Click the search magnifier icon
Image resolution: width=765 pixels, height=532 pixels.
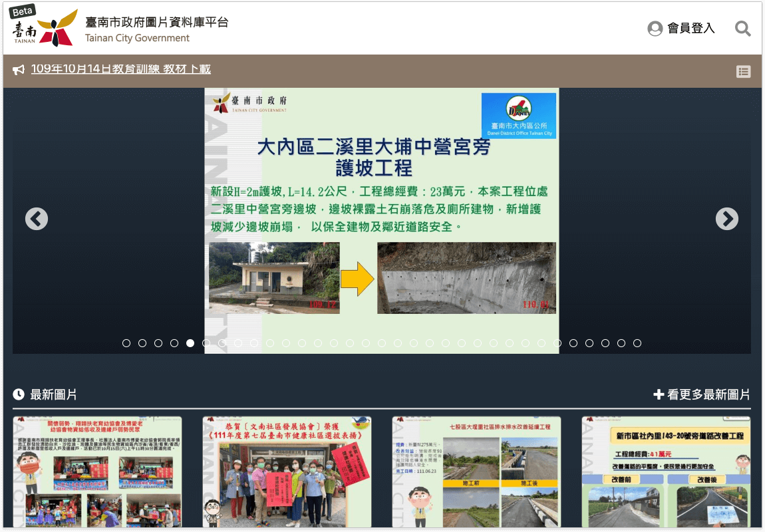coord(742,29)
